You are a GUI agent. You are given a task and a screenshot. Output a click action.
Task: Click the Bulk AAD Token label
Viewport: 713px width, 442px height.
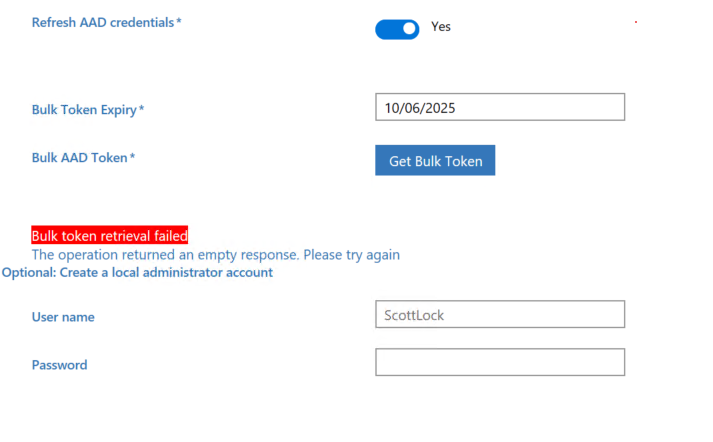tap(80, 158)
